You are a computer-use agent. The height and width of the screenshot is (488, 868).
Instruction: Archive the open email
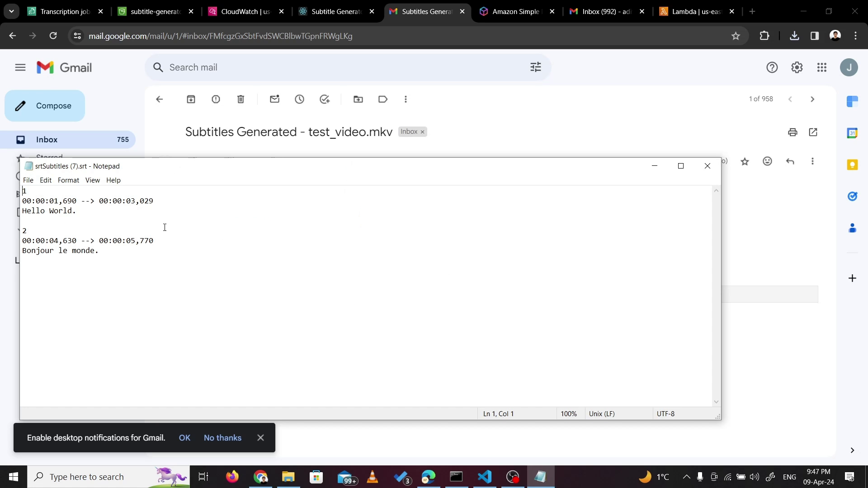(191, 99)
